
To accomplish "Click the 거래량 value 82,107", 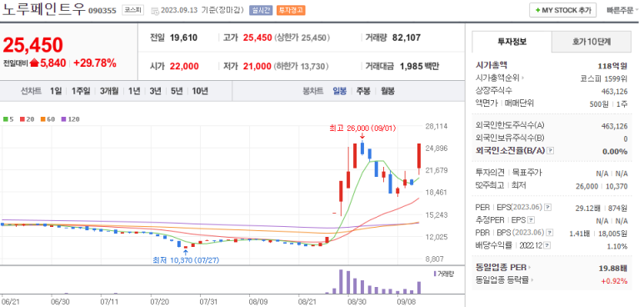I will click(407, 38).
